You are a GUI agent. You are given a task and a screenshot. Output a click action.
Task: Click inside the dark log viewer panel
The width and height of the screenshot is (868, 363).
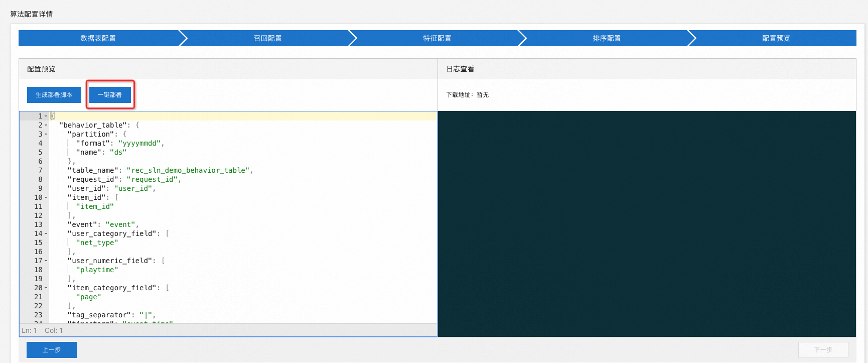coord(647,223)
